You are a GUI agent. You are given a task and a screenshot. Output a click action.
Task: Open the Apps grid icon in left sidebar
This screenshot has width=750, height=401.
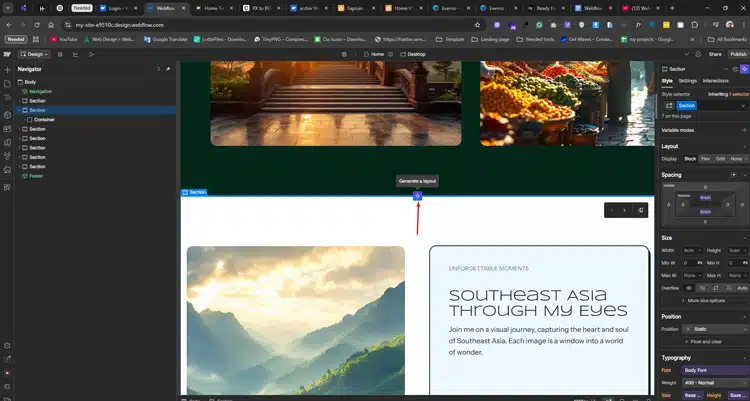click(7, 187)
